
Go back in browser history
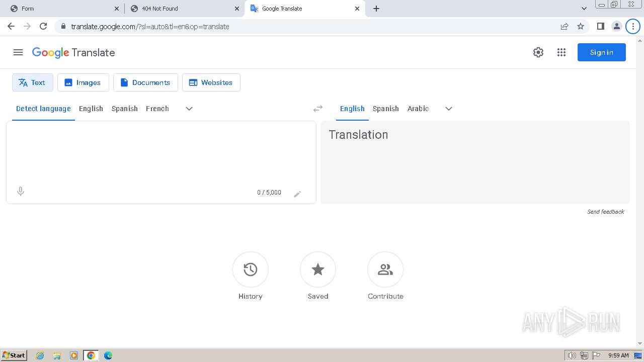[11, 26]
